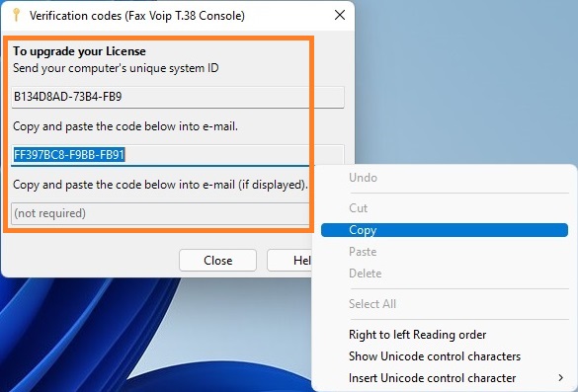Click the 'To upgrade your License' heading

click(x=79, y=51)
